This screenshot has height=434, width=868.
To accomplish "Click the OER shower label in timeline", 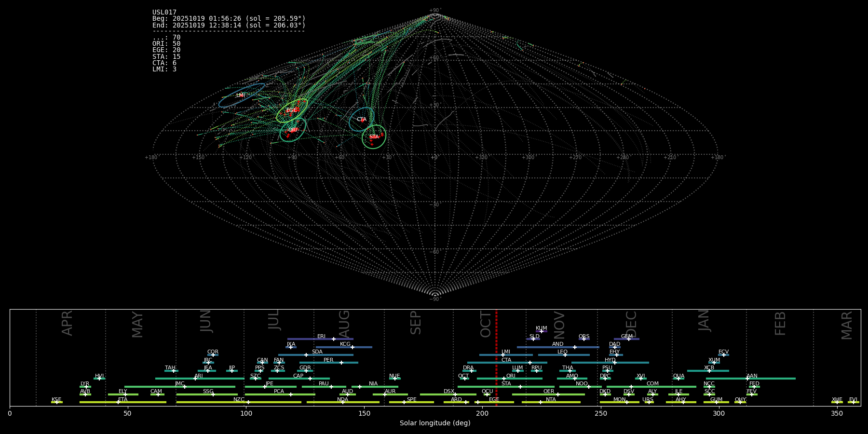I will (x=549, y=392).
